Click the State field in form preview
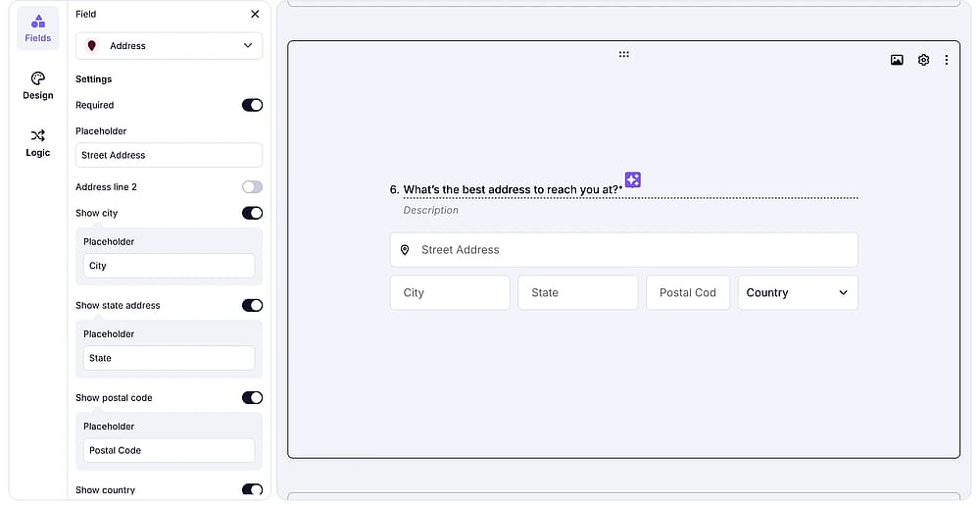 pos(578,293)
